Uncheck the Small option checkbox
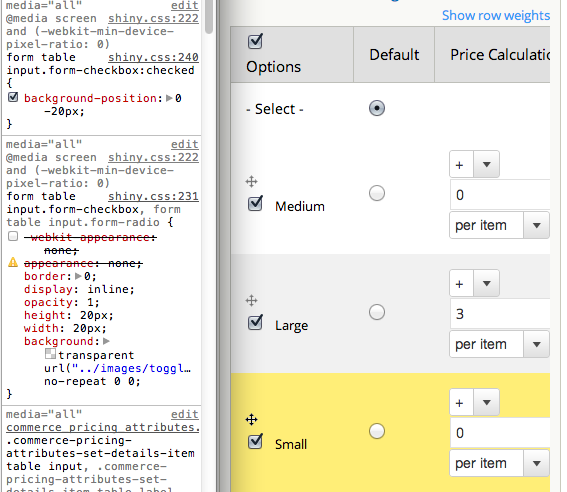 point(255,441)
